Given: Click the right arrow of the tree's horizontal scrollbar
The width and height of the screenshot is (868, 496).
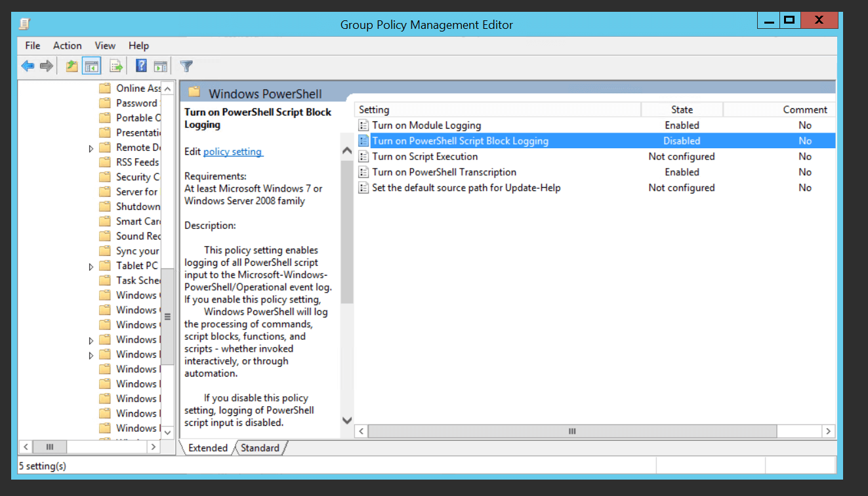Looking at the screenshot, I should pyautogui.click(x=154, y=447).
